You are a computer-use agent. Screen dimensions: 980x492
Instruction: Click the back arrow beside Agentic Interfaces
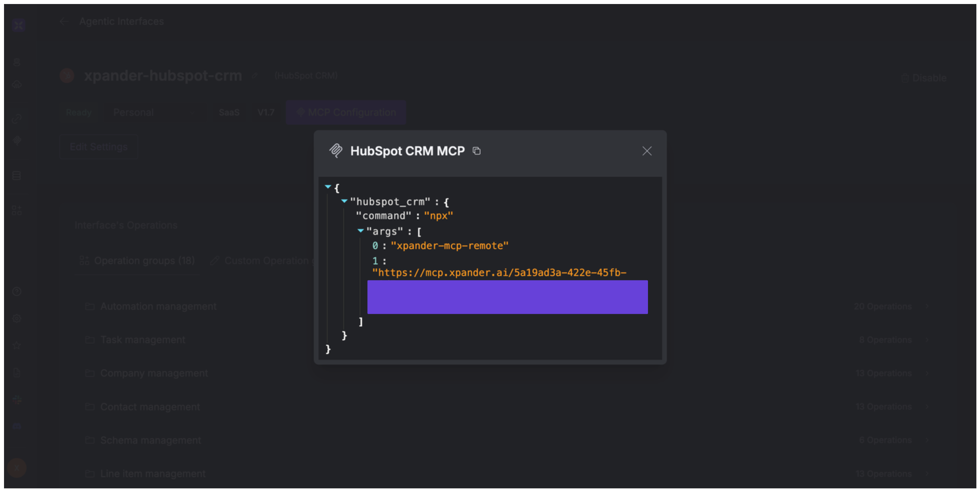point(64,22)
